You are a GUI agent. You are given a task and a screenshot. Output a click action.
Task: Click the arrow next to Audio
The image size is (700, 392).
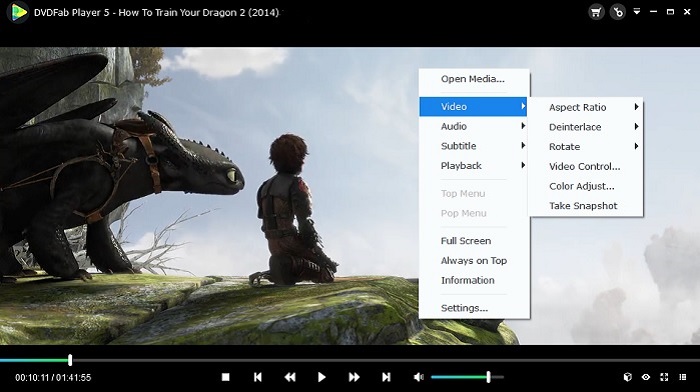(523, 126)
